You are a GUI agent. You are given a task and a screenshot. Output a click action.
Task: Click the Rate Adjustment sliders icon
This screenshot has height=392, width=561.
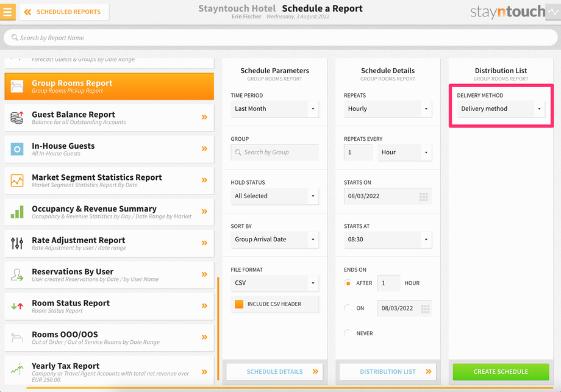pos(17,243)
